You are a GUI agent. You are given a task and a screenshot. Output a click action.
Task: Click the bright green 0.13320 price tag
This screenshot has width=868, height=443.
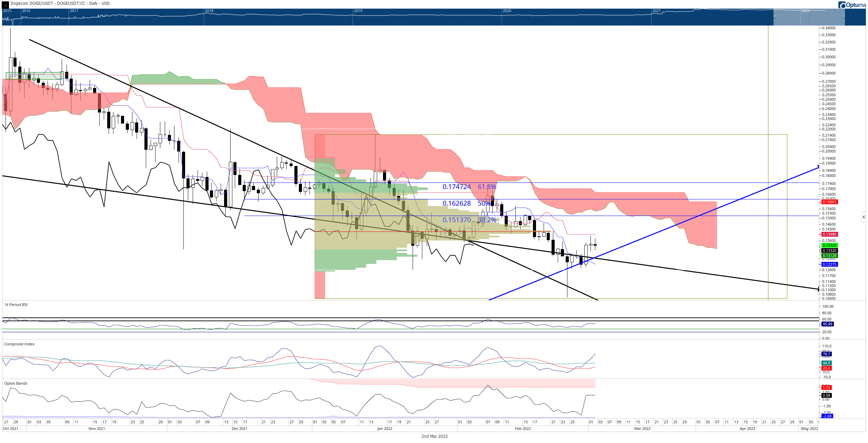tap(829, 245)
